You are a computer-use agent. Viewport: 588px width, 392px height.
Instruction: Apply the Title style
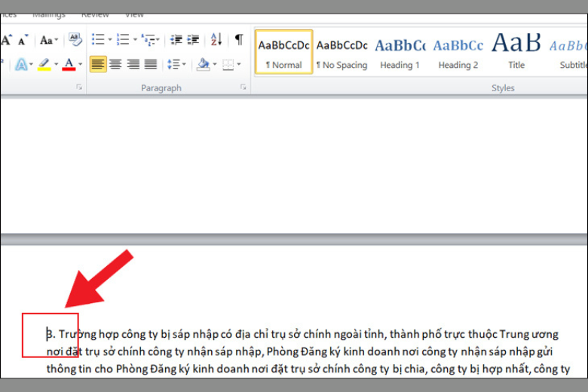(x=516, y=52)
